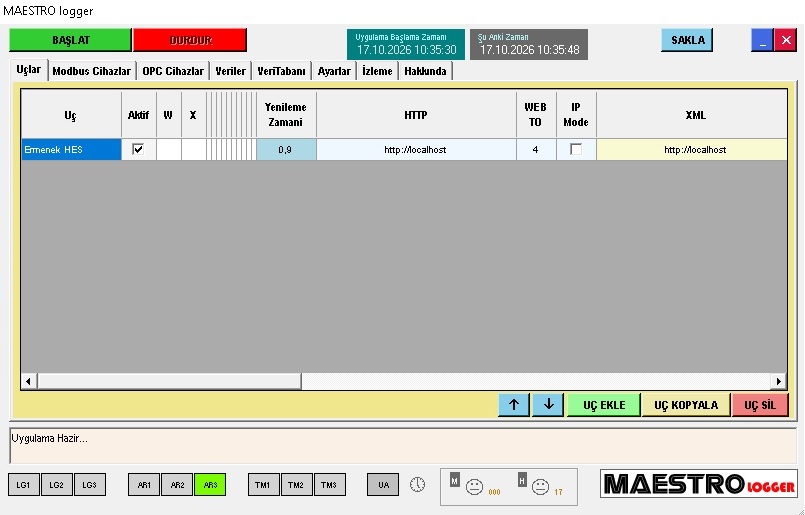The width and height of the screenshot is (805, 515).
Task: Click the HTTP cell http://localhost
Action: [416, 149]
